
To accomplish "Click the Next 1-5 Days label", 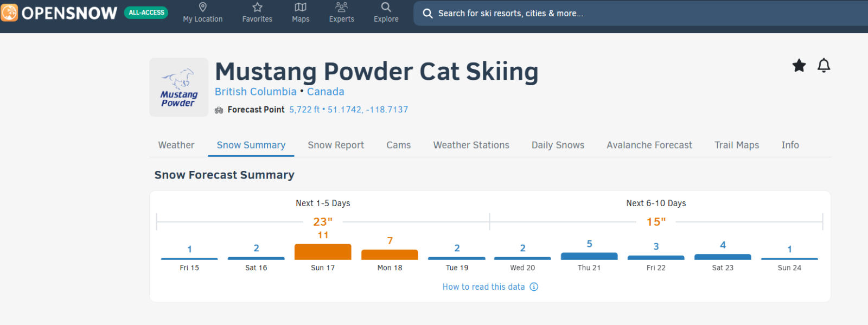I will tap(323, 203).
